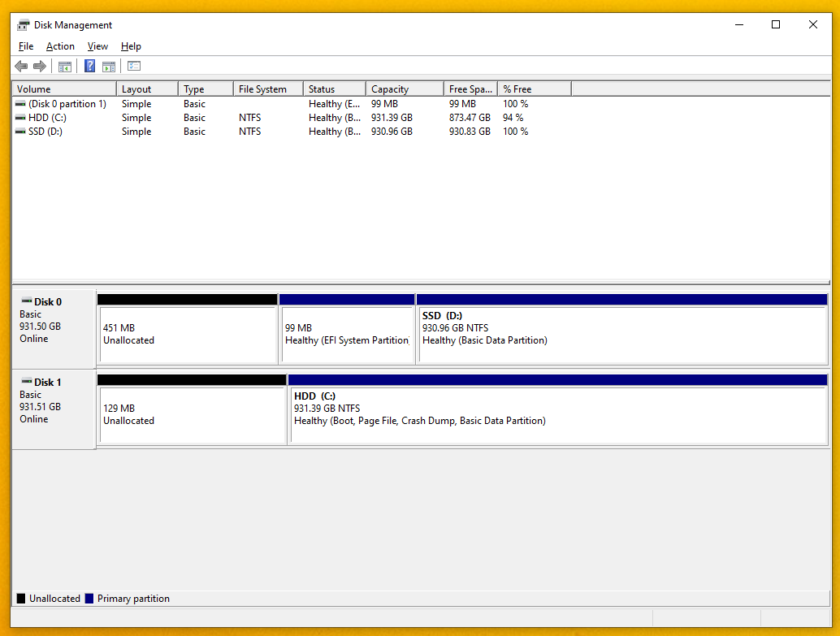Select the HDD (C:) partition block
The height and width of the screenshot is (636, 840).
[558, 409]
